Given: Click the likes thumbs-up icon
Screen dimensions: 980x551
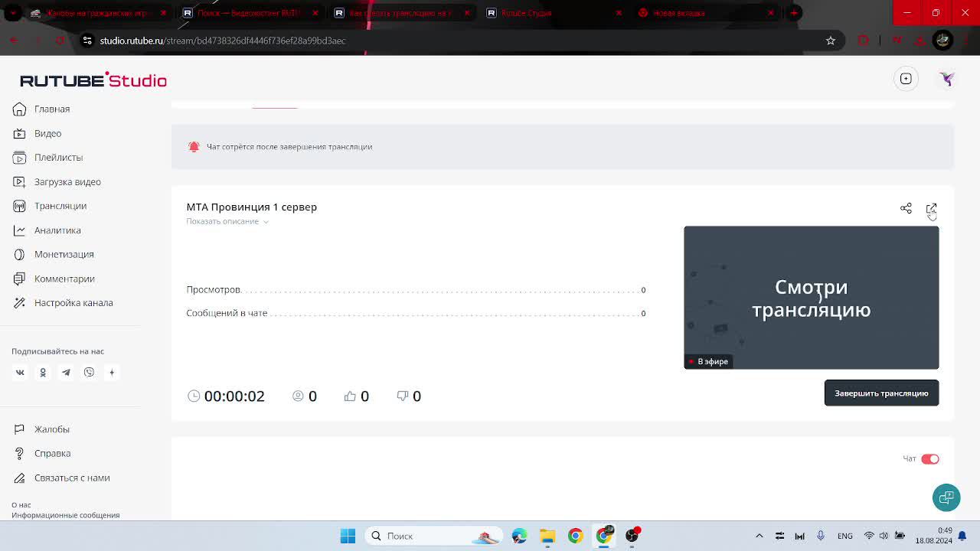Looking at the screenshot, I should tap(350, 396).
